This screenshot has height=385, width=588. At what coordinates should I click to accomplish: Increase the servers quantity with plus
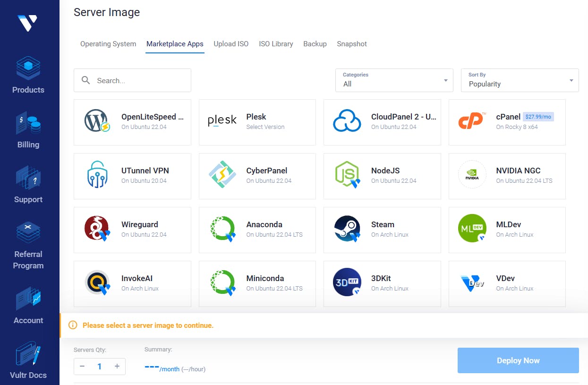117,366
